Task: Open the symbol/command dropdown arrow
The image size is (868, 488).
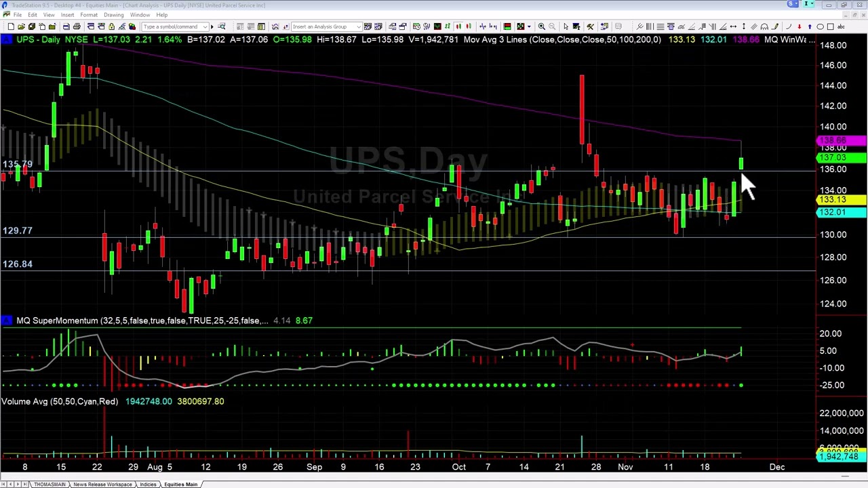Action: 205,26
